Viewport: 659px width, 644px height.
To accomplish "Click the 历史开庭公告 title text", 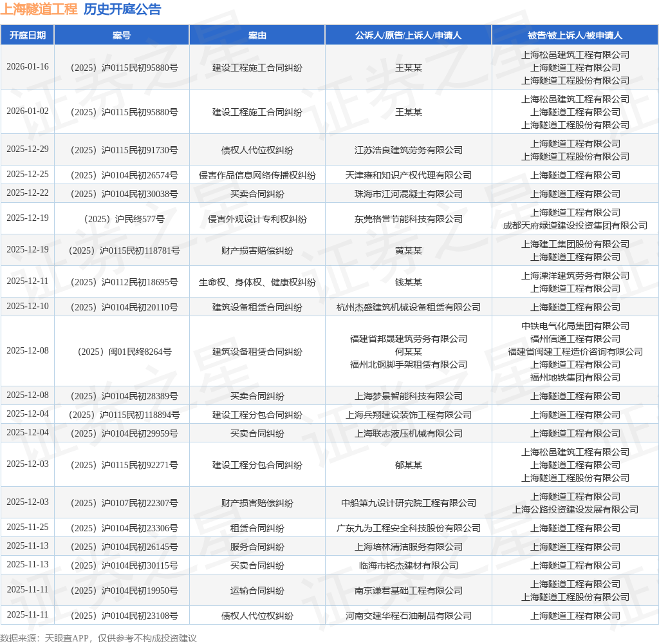I will [x=122, y=9].
